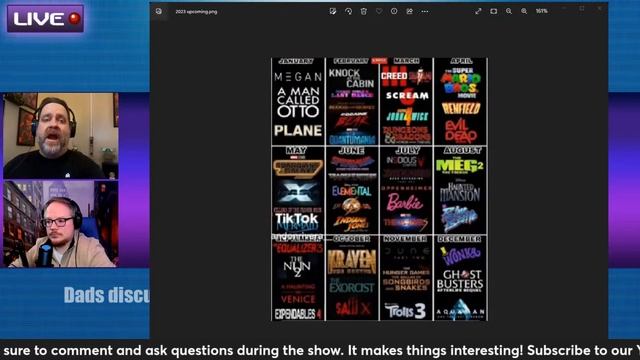This screenshot has height=360, width=640.
Task: Click the Quantumania logo
Action: [352, 137]
